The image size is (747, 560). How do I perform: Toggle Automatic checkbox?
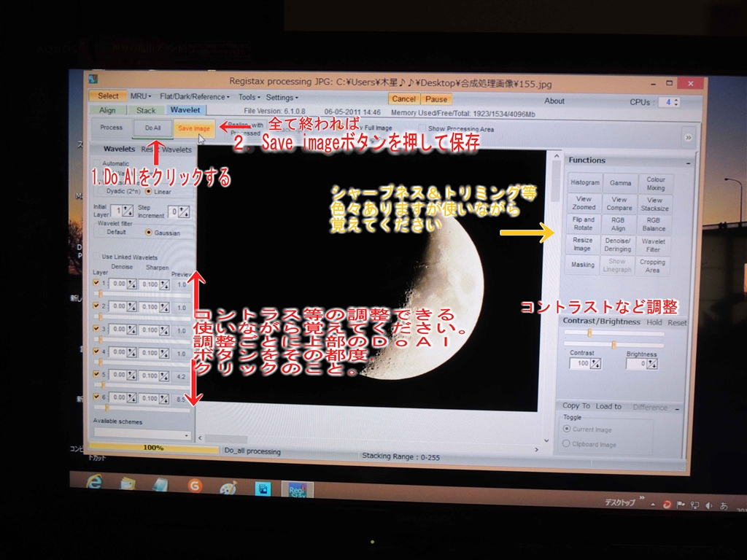[x=97, y=163]
